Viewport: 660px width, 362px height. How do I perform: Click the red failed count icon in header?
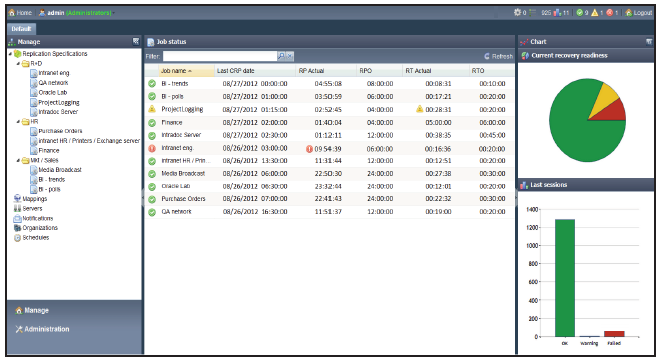(x=609, y=13)
